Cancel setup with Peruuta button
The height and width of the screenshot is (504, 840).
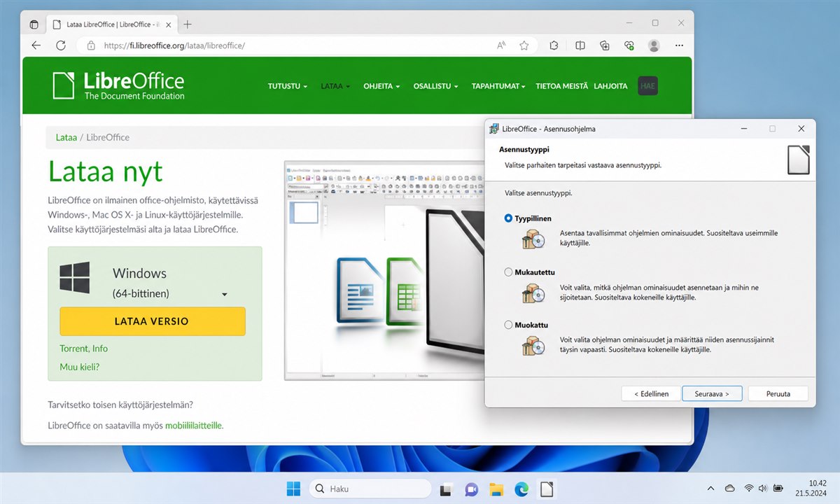pyautogui.click(x=778, y=393)
